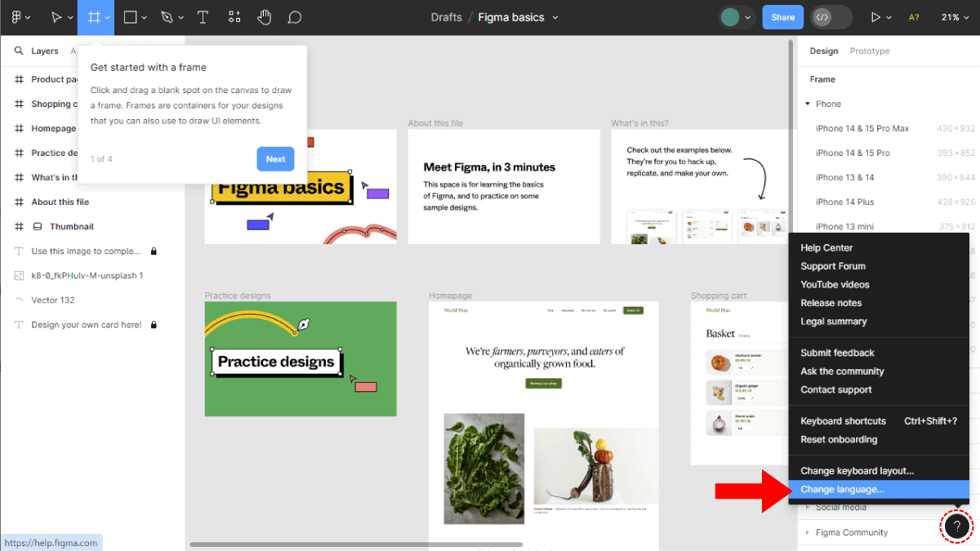Open Keyboard shortcuts menu item
Image resolution: width=980 pixels, height=551 pixels.
879,421
